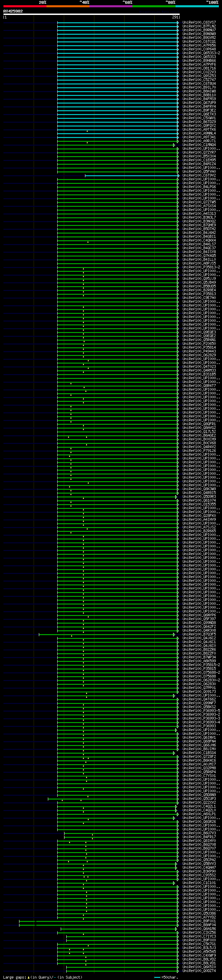Select UniRef100_P20650 label
This screenshot has height=980, width=222.
[x=199, y=343]
